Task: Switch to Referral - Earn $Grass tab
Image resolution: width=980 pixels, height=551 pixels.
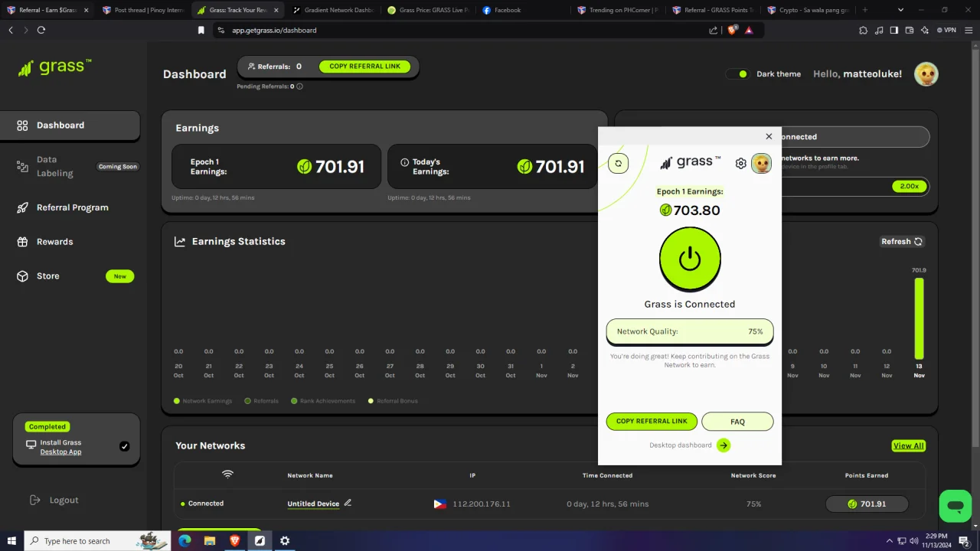Action: coord(47,10)
